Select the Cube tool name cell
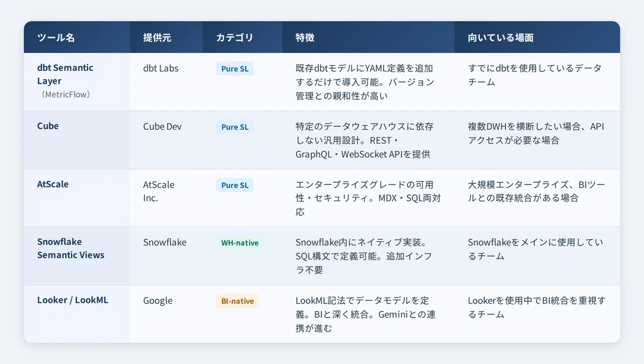This screenshot has width=644, height=364. (77, 140)
